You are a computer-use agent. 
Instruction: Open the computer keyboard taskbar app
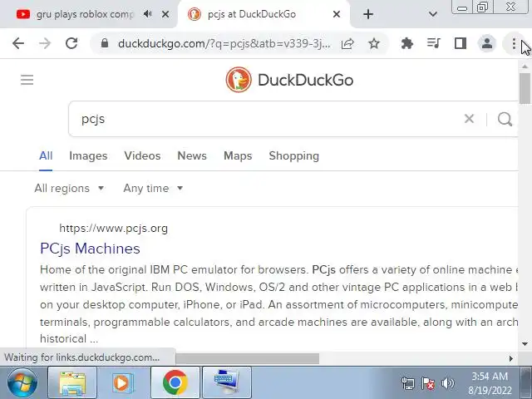click(227, 382)
